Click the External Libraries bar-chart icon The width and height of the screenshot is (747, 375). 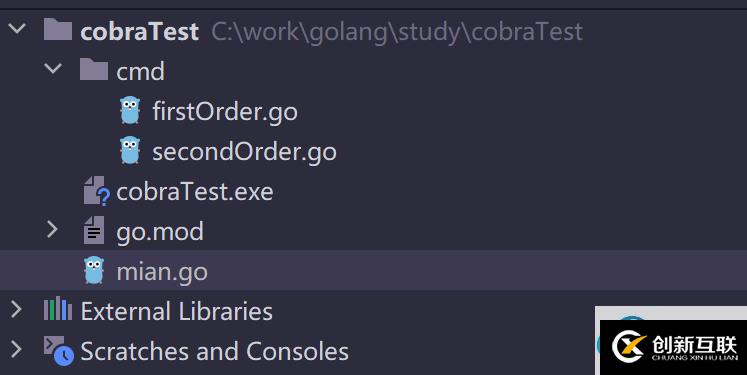coord(58,309)
